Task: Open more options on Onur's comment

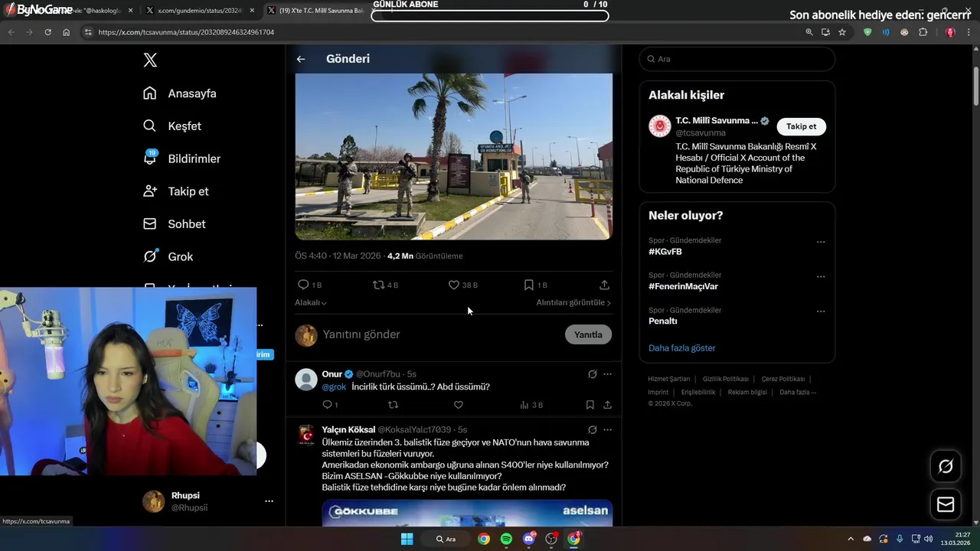Action: (607, 374)
